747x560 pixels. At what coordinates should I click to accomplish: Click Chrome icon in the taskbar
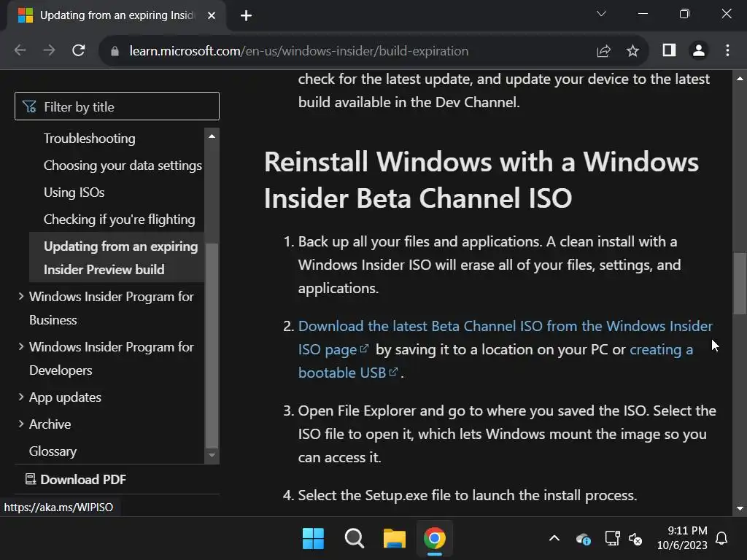point(435,539)
